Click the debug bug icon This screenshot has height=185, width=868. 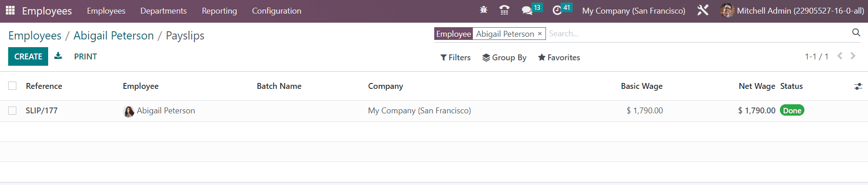coord(484,10)
